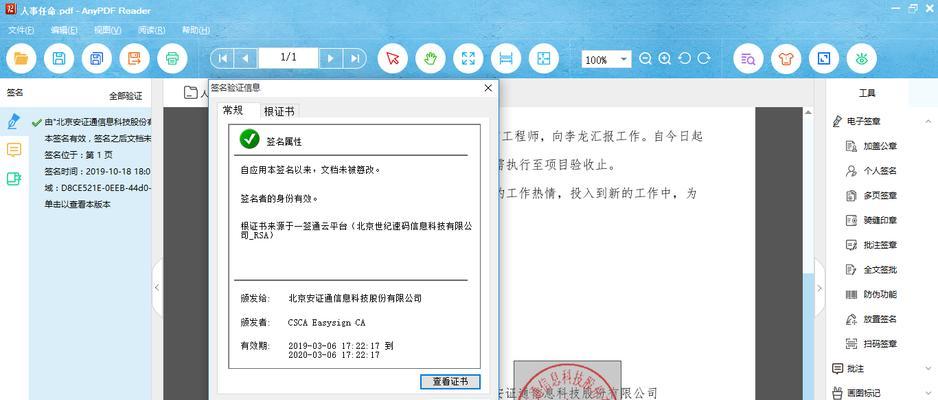
Task: Zoom in with the plus magnifier
Action: (x=665, y=59)
